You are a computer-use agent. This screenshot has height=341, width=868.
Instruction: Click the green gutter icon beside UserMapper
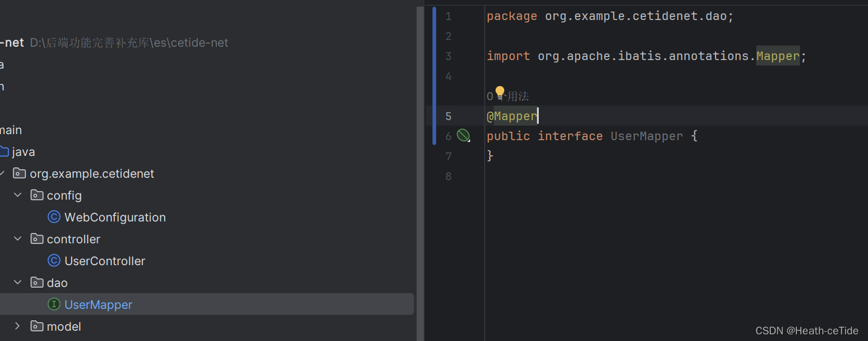[x=463, y=136]
